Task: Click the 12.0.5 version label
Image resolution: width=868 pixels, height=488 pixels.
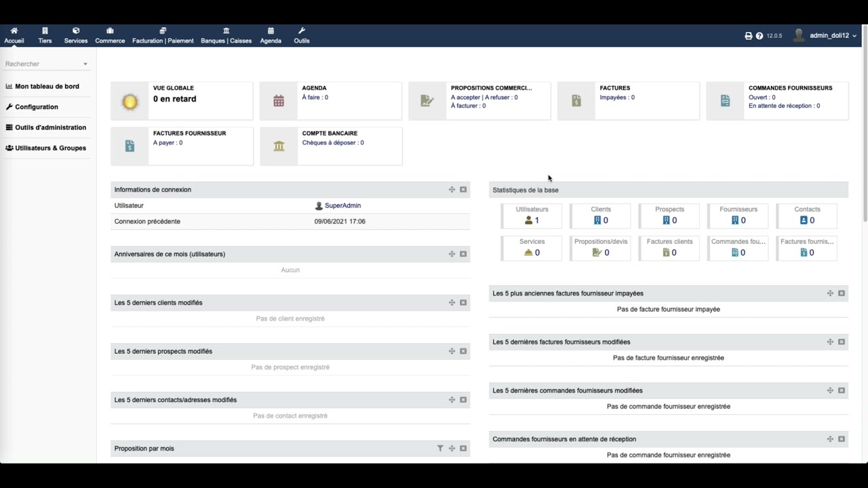Action: tap(774, 36)
